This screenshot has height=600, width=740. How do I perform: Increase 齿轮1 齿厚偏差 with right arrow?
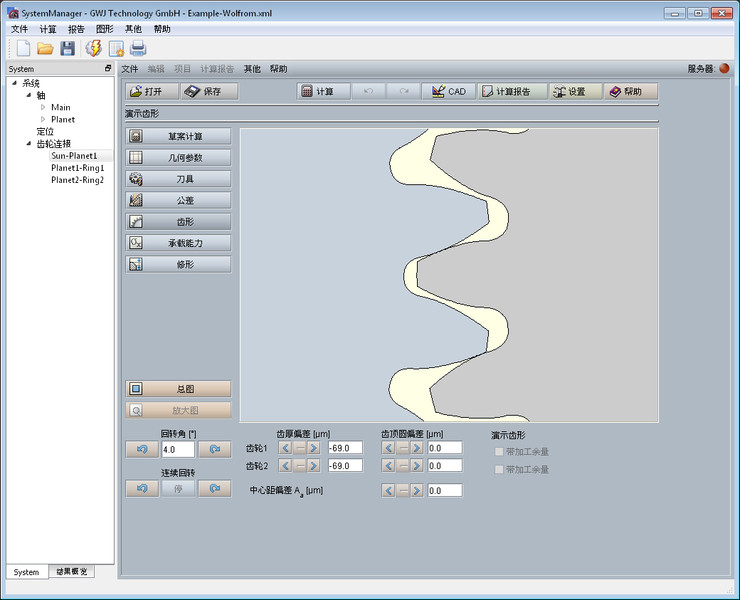click(x=314, y=448)
